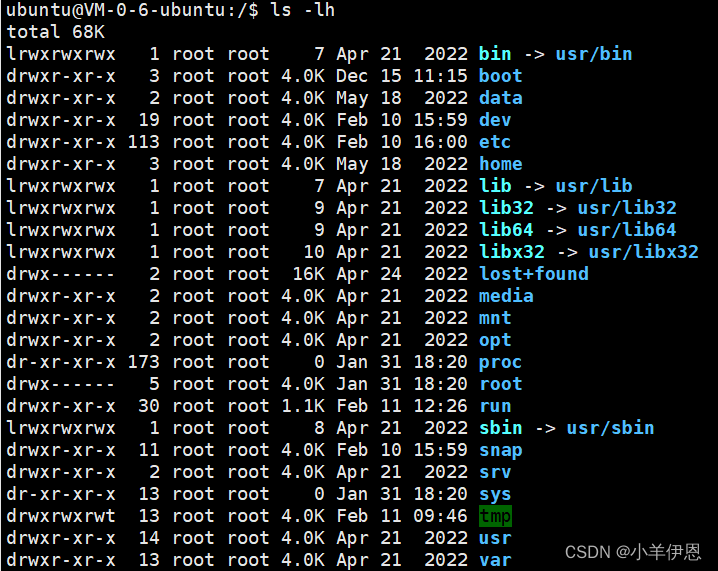Click the 'usr/libx32' symlink target

click(x=643, y=252)
